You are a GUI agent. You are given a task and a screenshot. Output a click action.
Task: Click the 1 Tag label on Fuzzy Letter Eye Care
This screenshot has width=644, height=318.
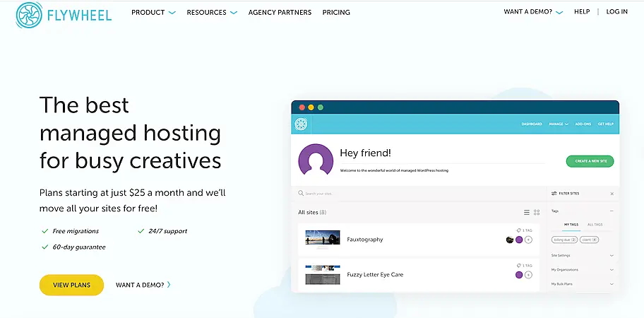point(524,266)
